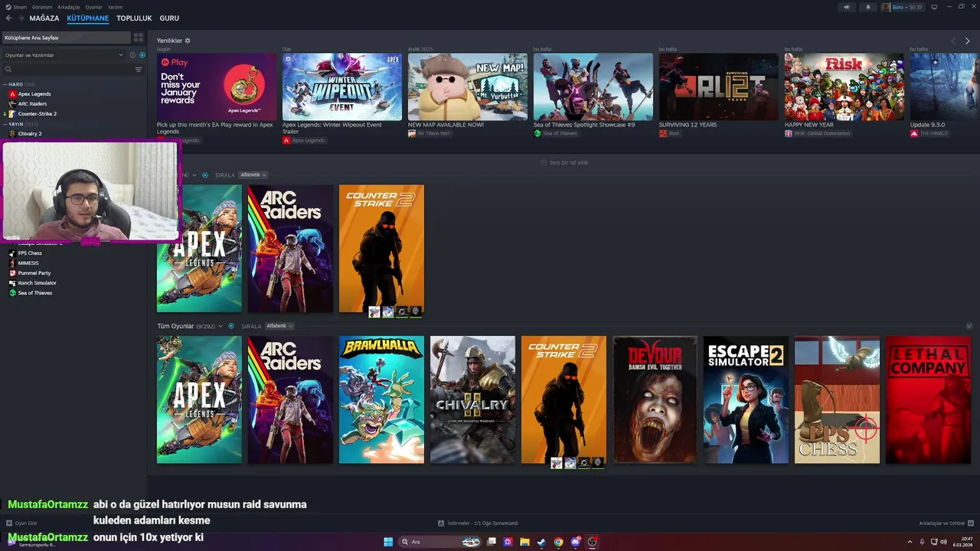Screen dimensions: 980x551
Task: Expand the top shelf collection chevron
Action: click(194, 175)
